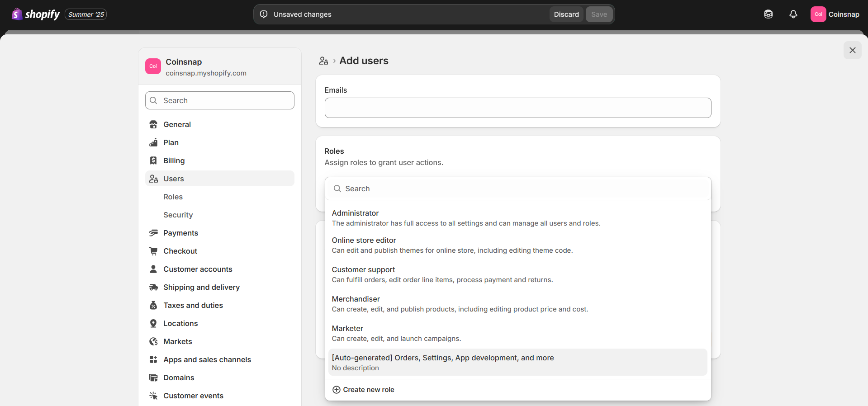Click the Users breadcrumb icon beside Add users
The height and width of the screenshot is (406, 868).
(323, 61)
